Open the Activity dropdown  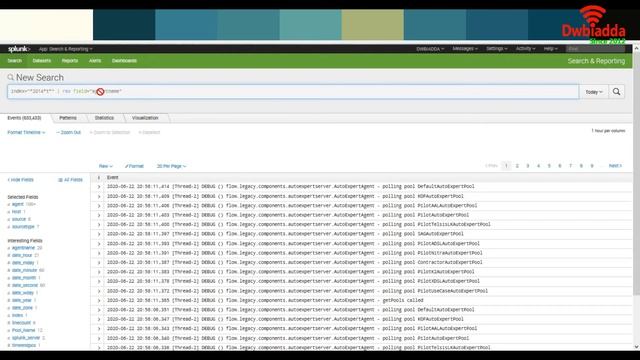click(525, 49)
